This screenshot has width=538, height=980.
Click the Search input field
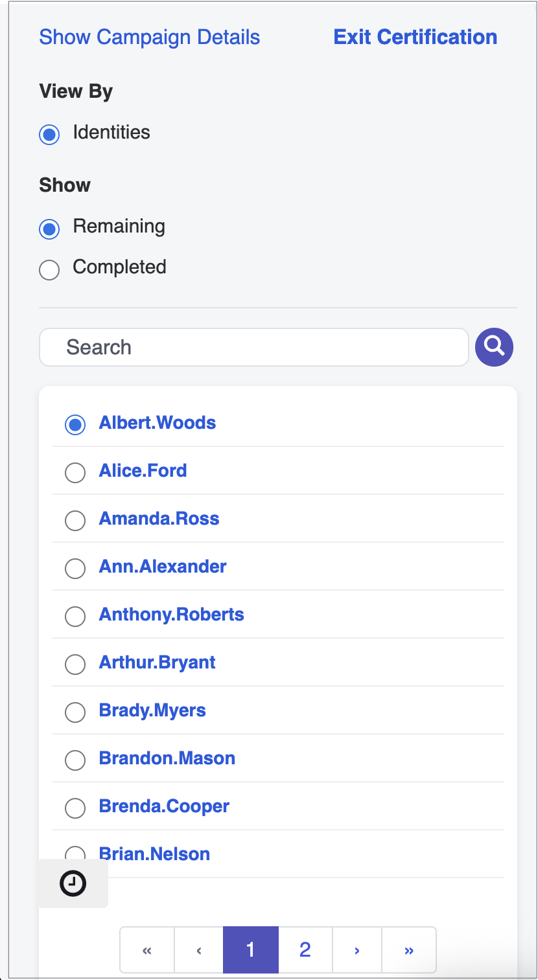254,347
